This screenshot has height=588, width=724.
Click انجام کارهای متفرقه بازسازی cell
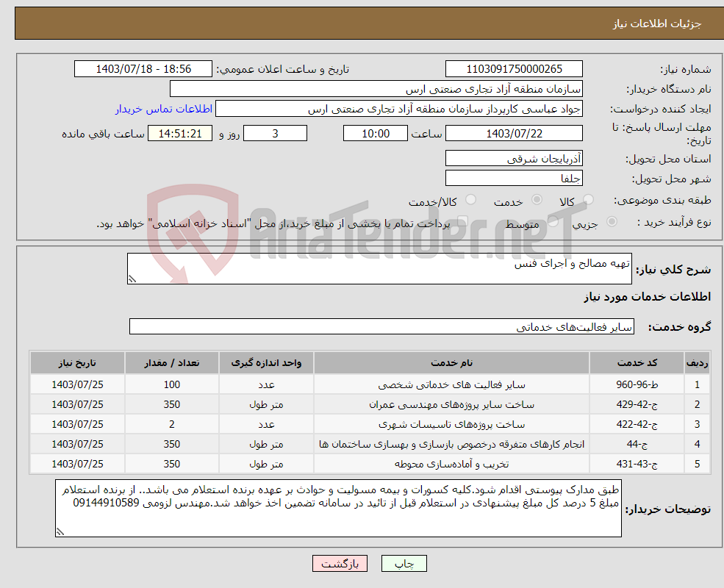tap(451, 444)
